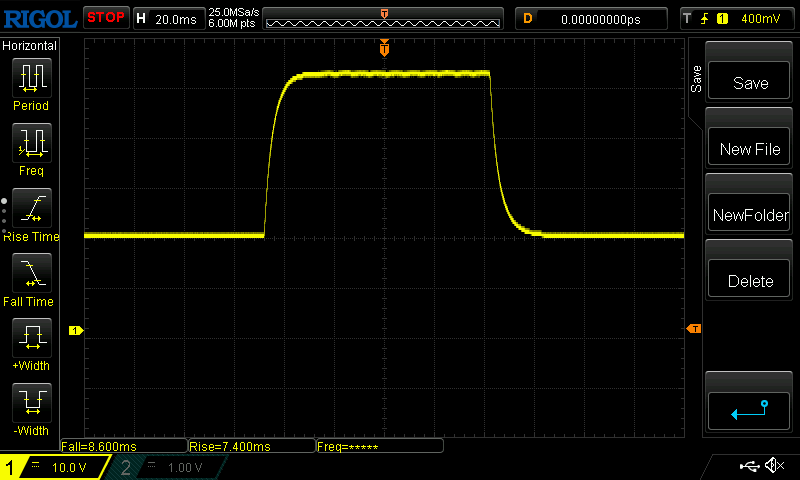Select the Freq measurement icon
The image size is (800, 480).
[x=31, y=143]
